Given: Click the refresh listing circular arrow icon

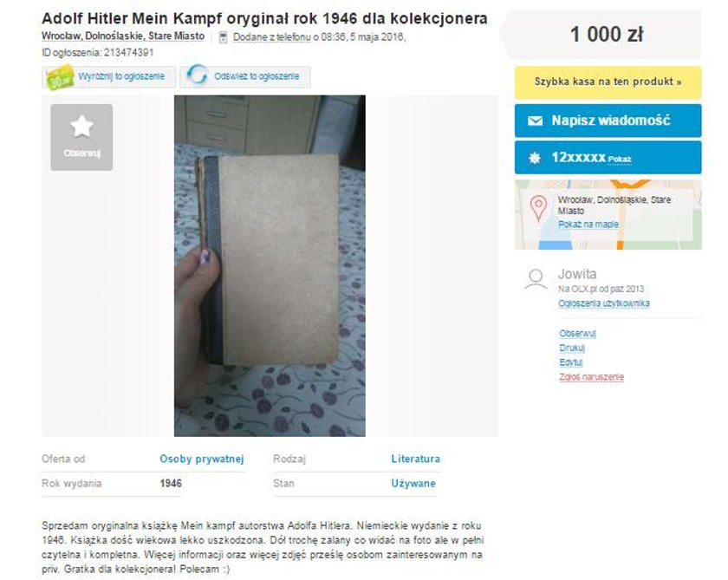Looking at the screenshot, I should [x=198, y=75].
